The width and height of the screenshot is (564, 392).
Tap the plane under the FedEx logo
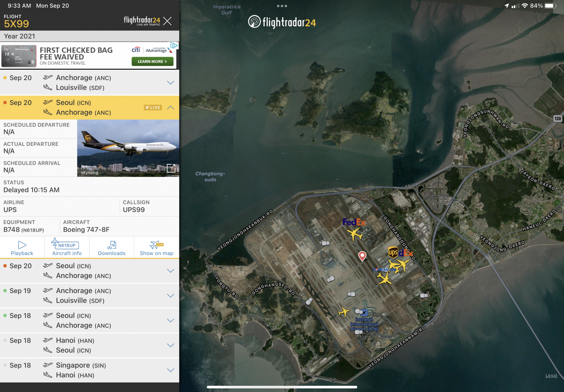point(354,234)
